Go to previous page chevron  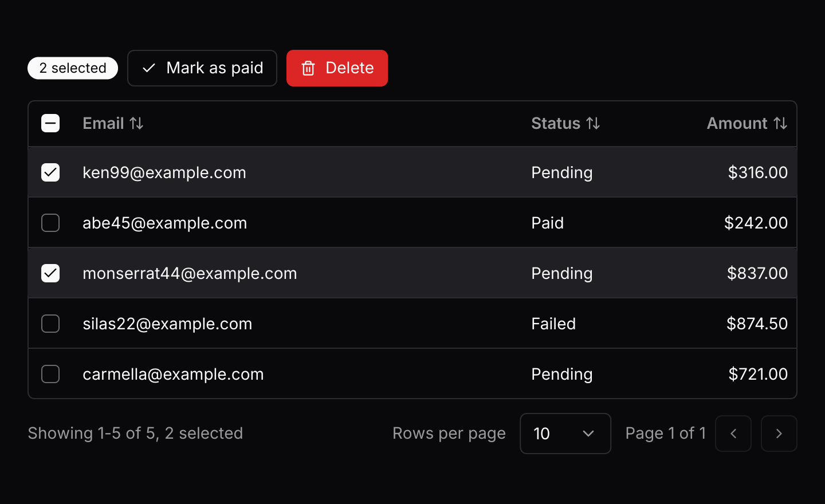pyautogui.click(x=733, y=434)
